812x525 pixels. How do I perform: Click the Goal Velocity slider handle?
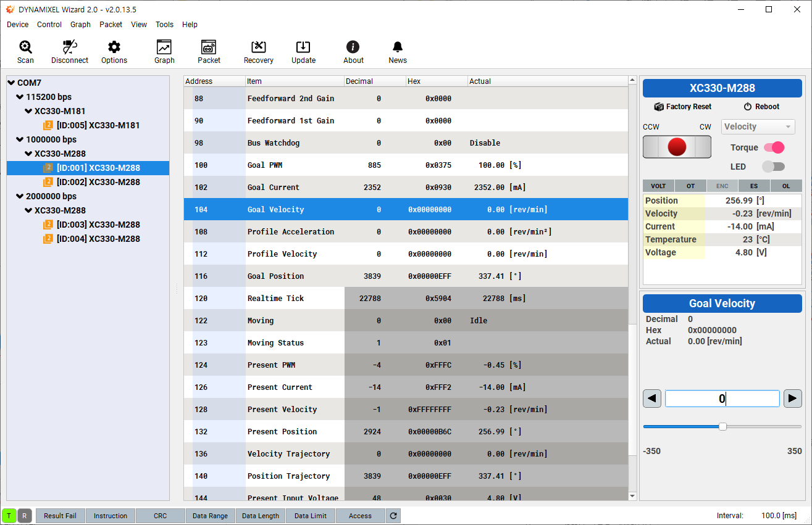coord(722,426)
